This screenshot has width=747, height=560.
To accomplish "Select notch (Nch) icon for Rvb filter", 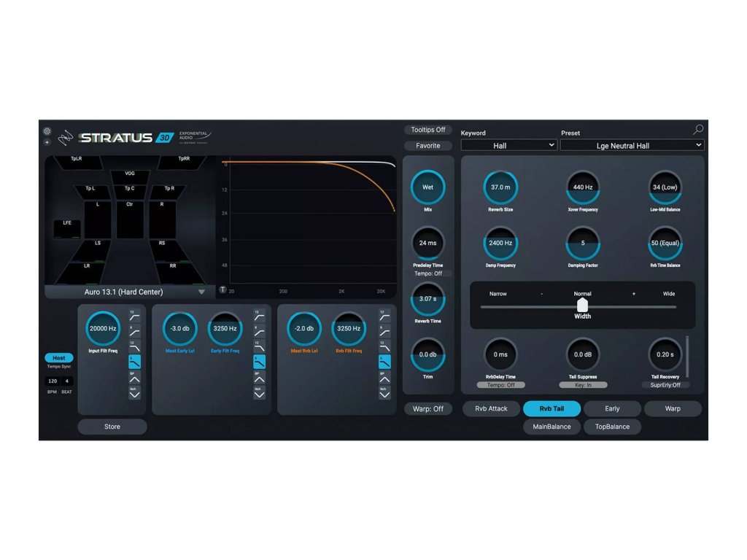I will tap(384, 393).
